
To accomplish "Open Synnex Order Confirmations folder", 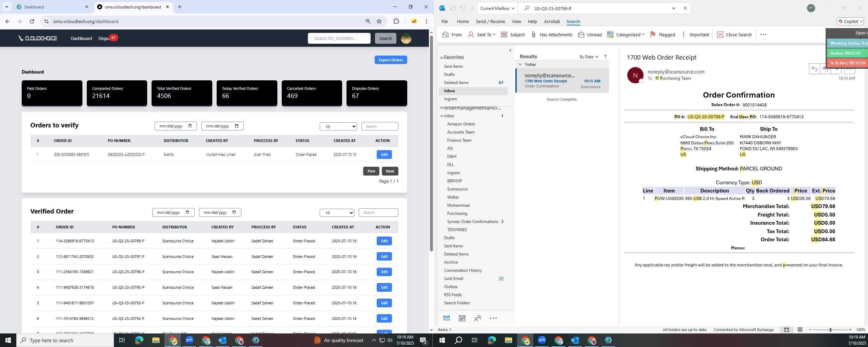I will 472,222.
